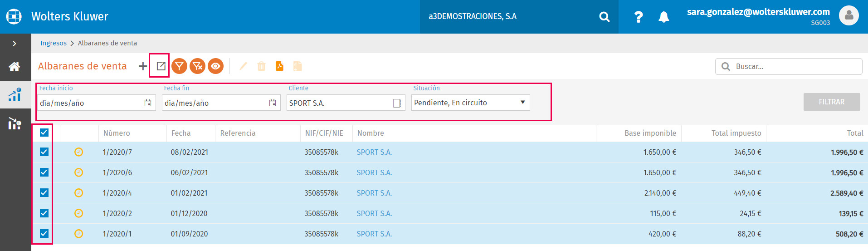The image size is (868, 251).
Task: Open SPORT S.A. link in row 1/2020/4
Action: coord(374,193)
